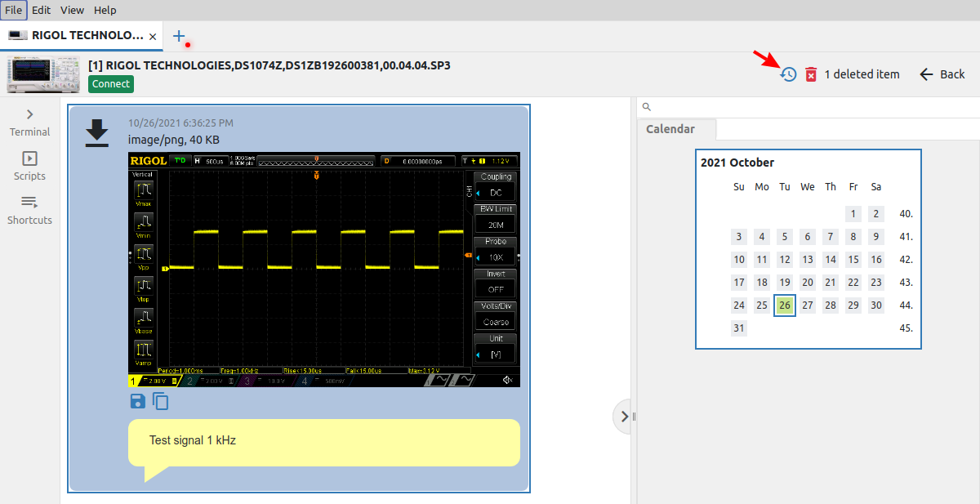Image resolution: width=980 pixels, height=504 pixels.
Task: Select October 15 in the calendar
Action: [853, 260]
